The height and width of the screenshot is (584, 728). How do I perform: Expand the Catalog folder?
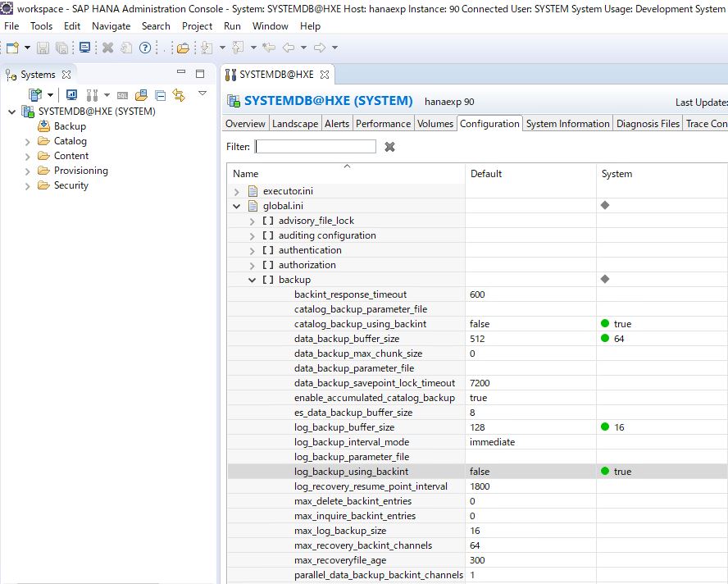(27, 141)
